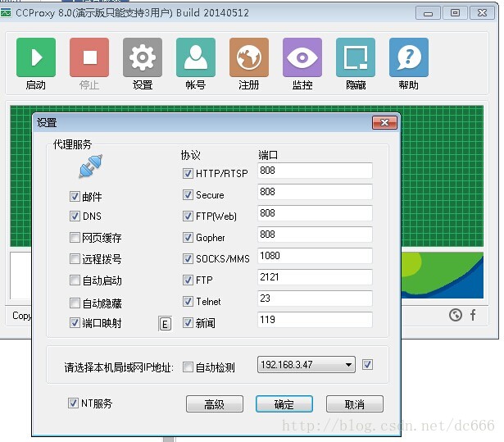Image resolution: width=504 pixels, height=442 pixels.
Task: Toggle the 端口映射 checkbox
Action: 75,322
